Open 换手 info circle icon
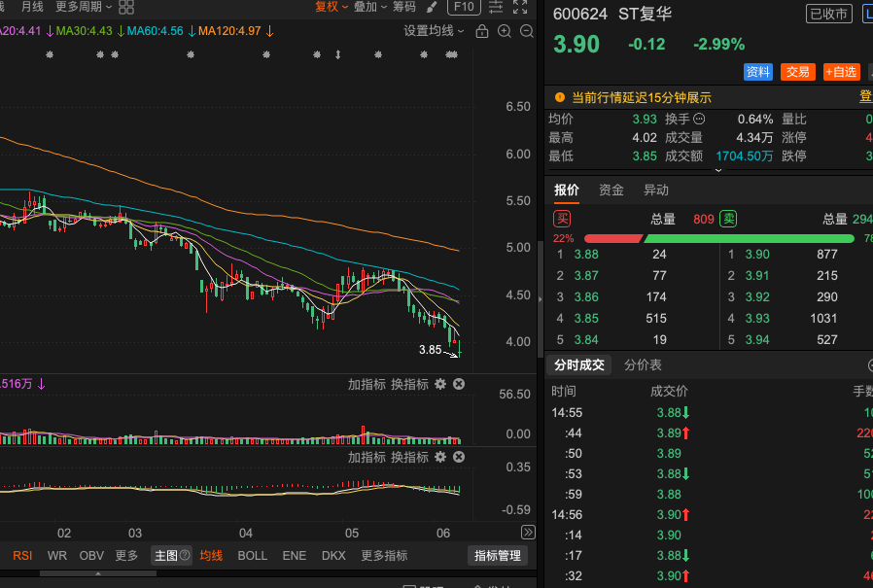873x588 pixels. [x=699, y=120]
